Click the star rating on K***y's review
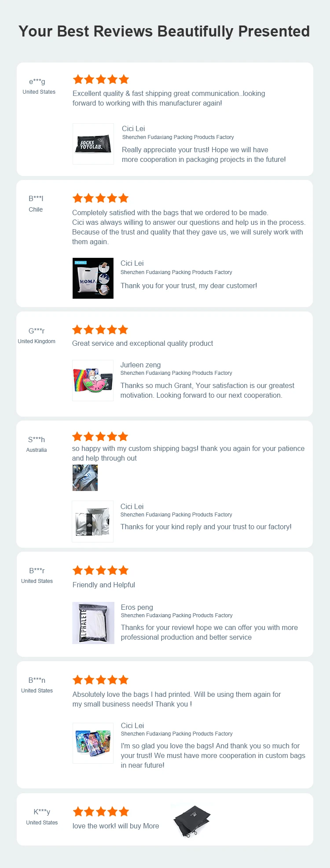 pyautogui.click(x=101, y=811)
